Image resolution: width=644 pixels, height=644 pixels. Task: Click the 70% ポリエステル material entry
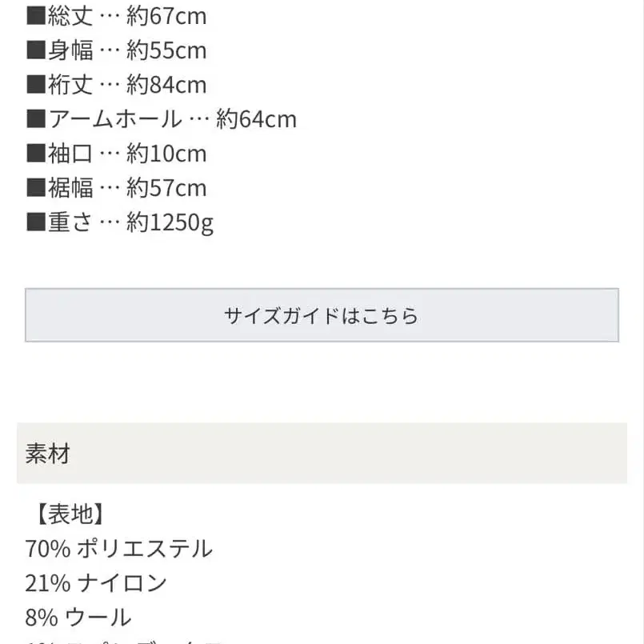coord(118,549)
